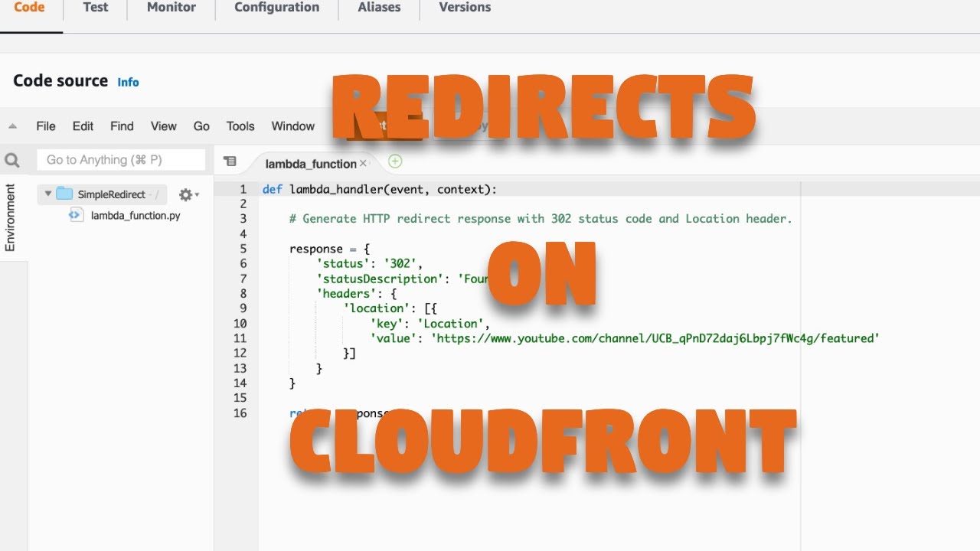980x551 pixels.
Task: Open the Environment side panel tab
Action: 10,217
